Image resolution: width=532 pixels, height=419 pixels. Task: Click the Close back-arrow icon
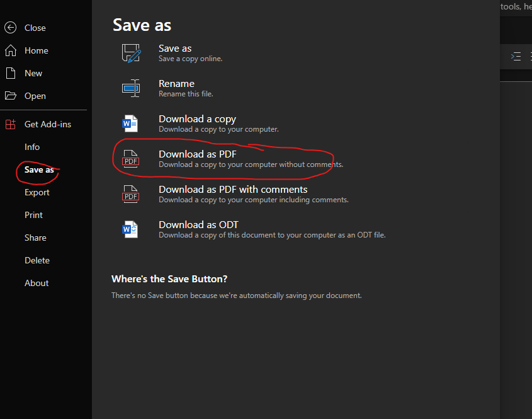pyautogui.click(x=11, y=28)
